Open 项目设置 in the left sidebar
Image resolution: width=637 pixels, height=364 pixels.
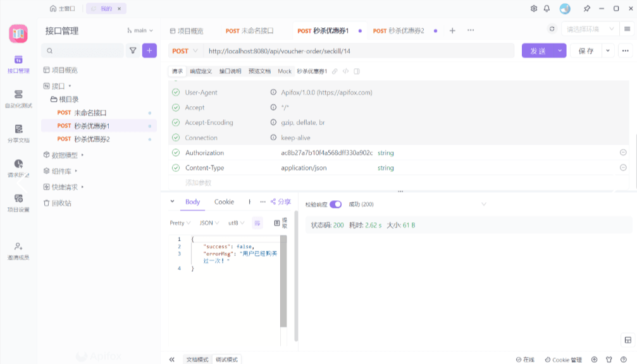[18, 202]
